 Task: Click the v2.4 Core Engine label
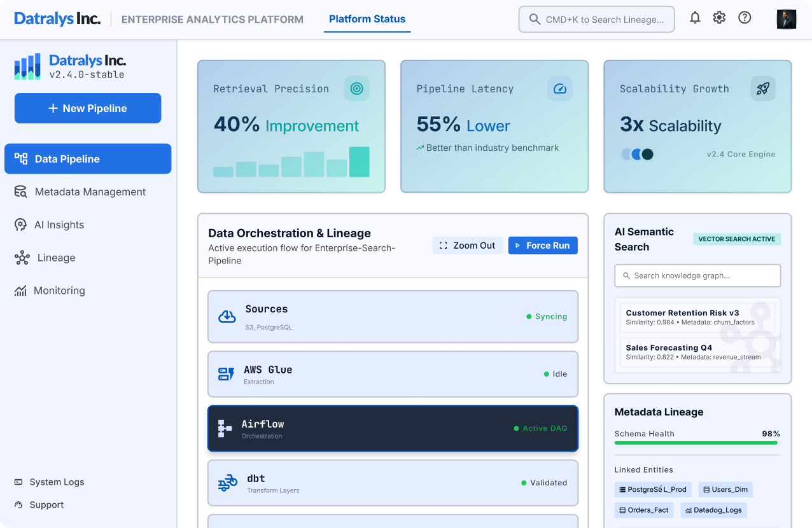click(x=741, y=154)
